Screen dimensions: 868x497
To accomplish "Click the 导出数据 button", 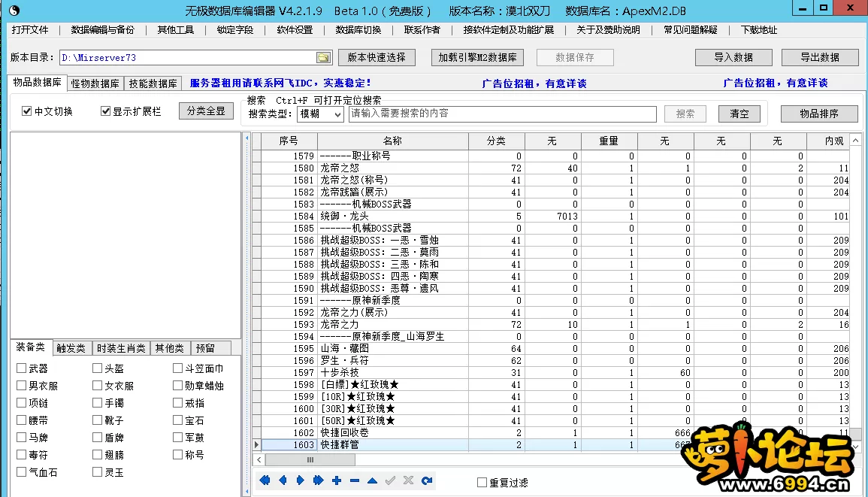I will tap(820, 58).
